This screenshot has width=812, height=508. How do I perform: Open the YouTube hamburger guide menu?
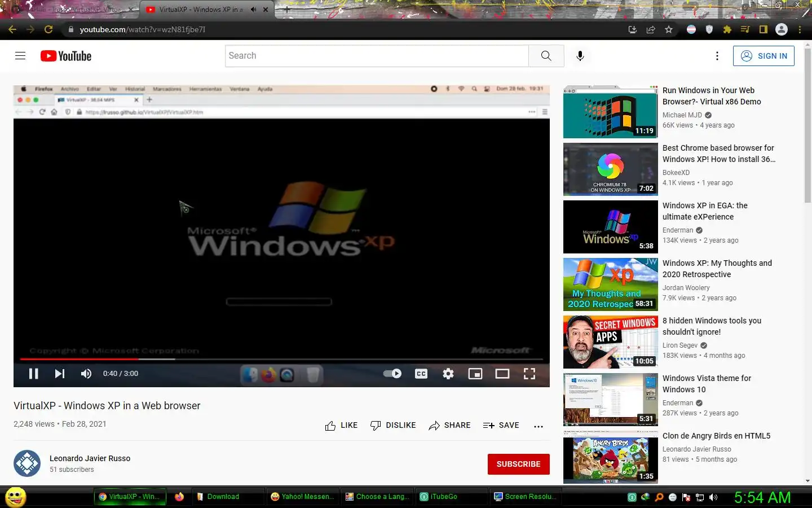coord(20,55)
